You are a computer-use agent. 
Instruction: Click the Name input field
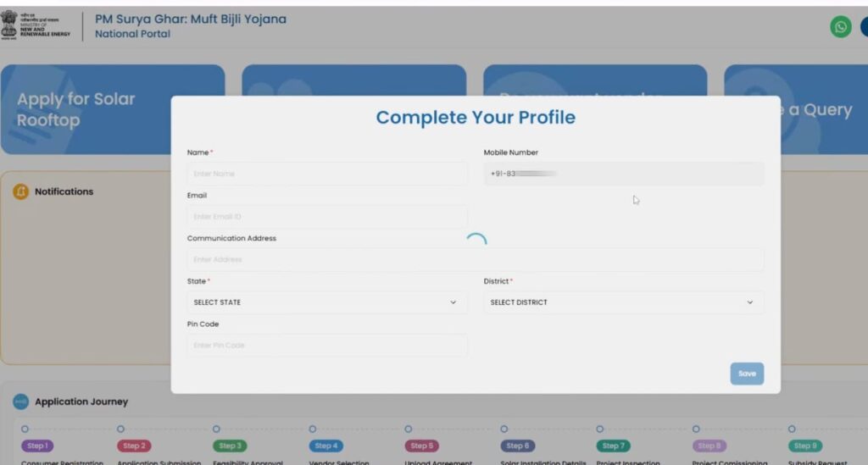(327, 174)
